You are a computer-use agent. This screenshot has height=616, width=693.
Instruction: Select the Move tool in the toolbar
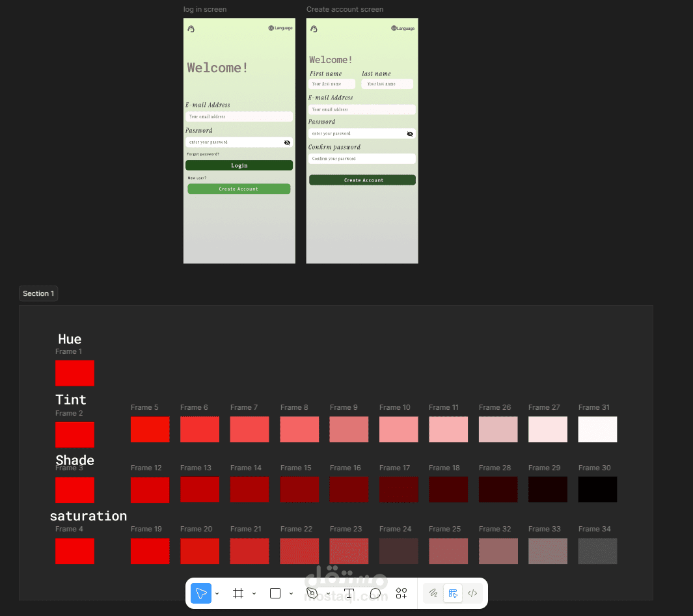(x=200, y=593)
